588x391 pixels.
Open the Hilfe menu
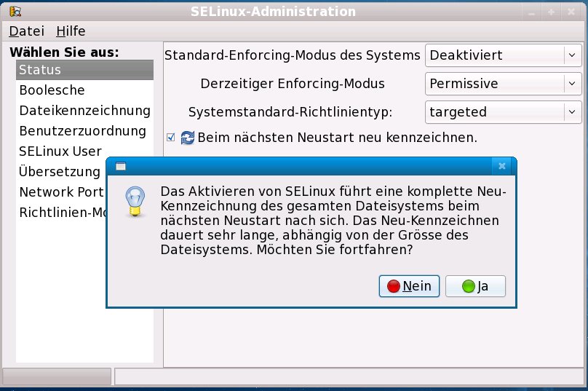(71, 31)
